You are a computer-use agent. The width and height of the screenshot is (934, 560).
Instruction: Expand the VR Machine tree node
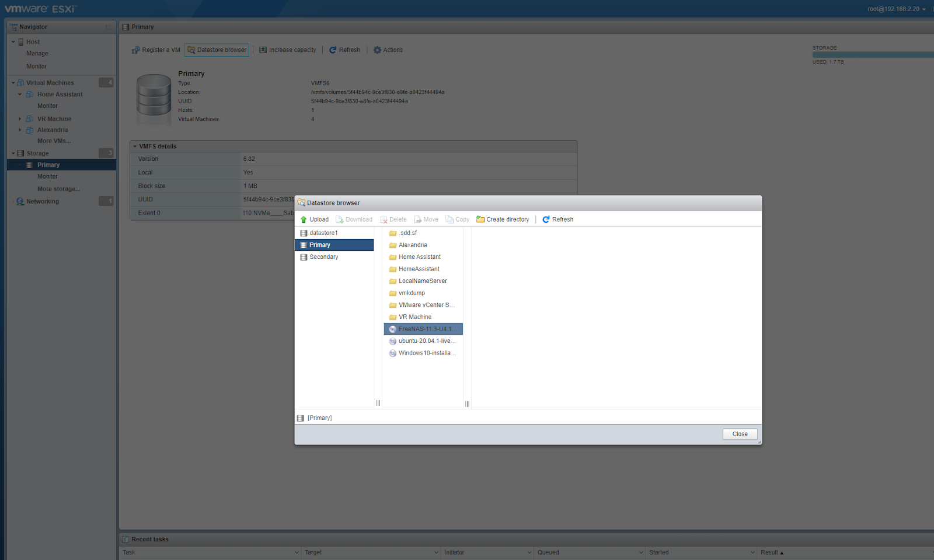coord(20,119)
